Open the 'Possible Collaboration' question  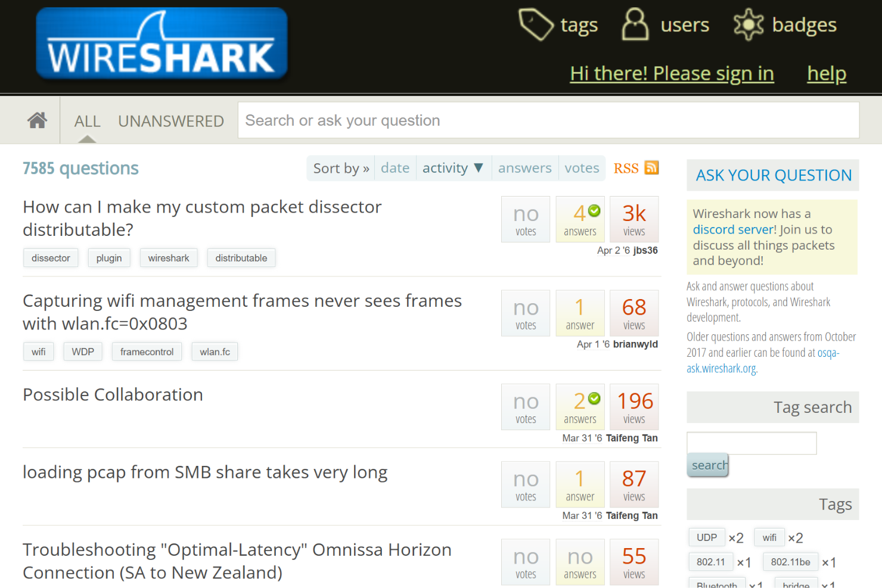(x=113, y=394)
